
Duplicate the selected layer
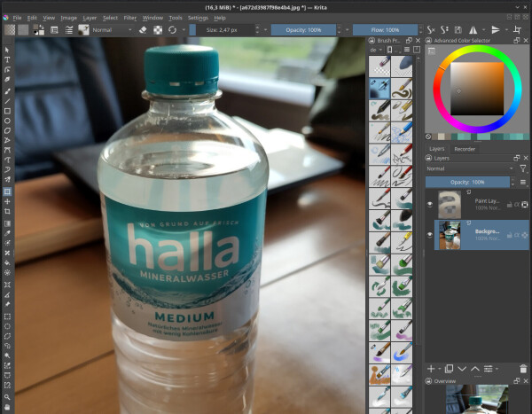click(450, 369)
